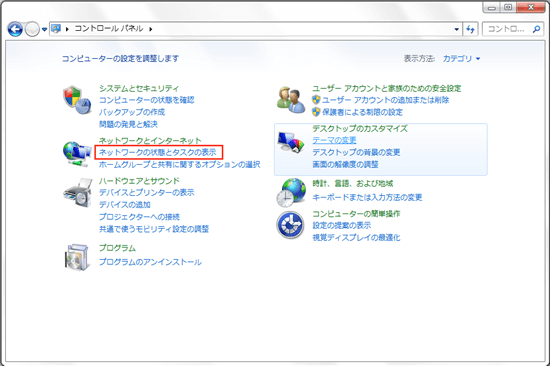The width and height of the screenshot is (550, 366).
Task: Open ユーザー アカウントの追加または削除 link
Action: (385, 100)
